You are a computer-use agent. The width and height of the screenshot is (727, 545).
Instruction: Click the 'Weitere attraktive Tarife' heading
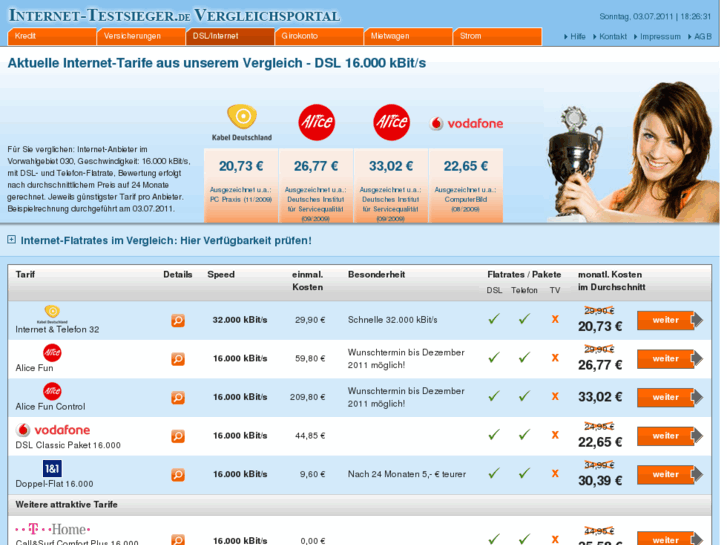click(x=66, y=504)
